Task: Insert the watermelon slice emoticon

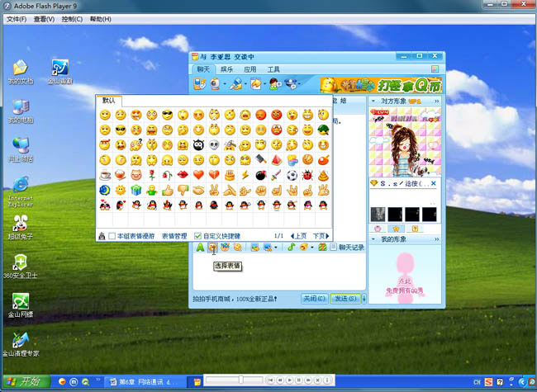Action: click(277, 160)
